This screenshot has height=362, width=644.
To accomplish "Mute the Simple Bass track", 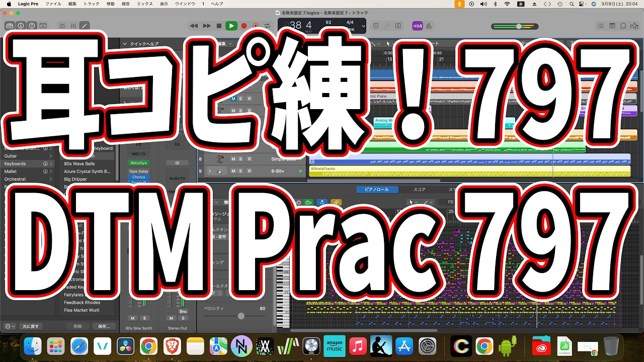I will point(233,159).
